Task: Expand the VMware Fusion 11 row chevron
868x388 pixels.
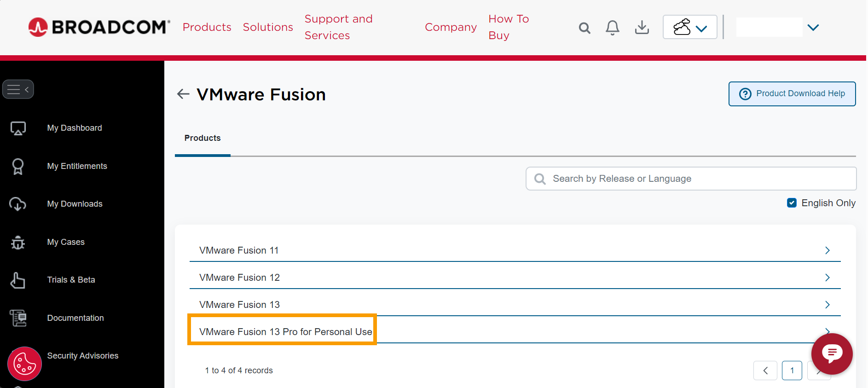Action: [827, 250]
